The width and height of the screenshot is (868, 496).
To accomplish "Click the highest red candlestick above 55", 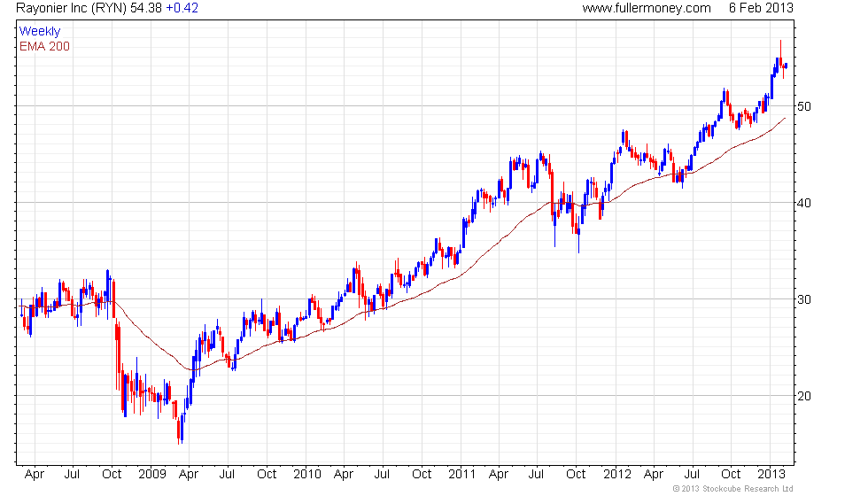I will coord(780,54).
